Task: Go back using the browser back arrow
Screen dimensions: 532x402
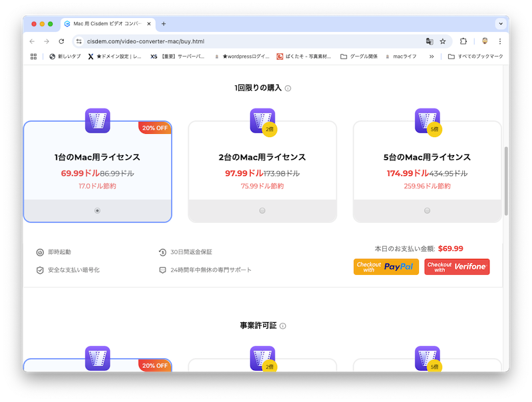Action: (x=32, y=41)
